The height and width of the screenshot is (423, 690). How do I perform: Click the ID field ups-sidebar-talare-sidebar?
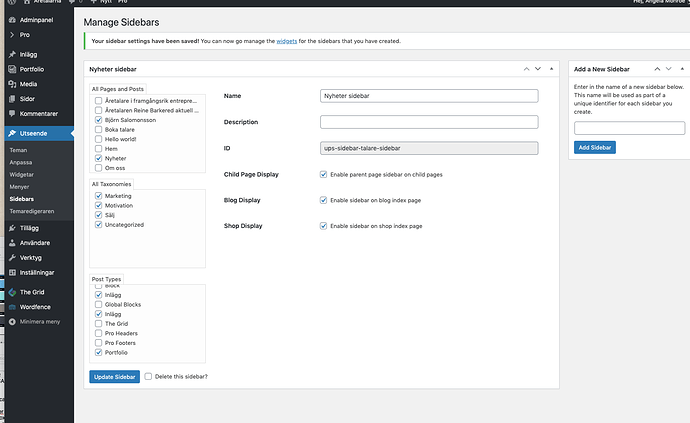coord(429,148)
